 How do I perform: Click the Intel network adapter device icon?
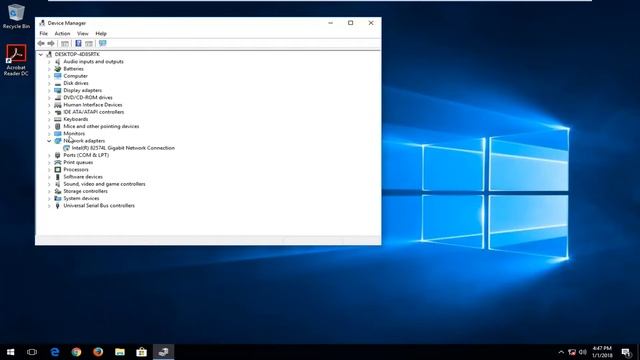[x=67, y=148]
